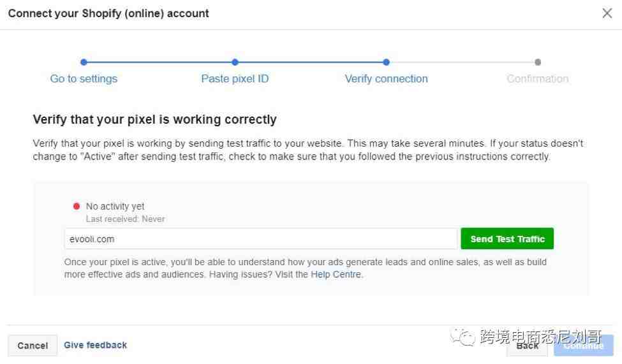This screenshot has height=364, width=622.
Task: Open the Help Centre link
Action: pos(336,274)
